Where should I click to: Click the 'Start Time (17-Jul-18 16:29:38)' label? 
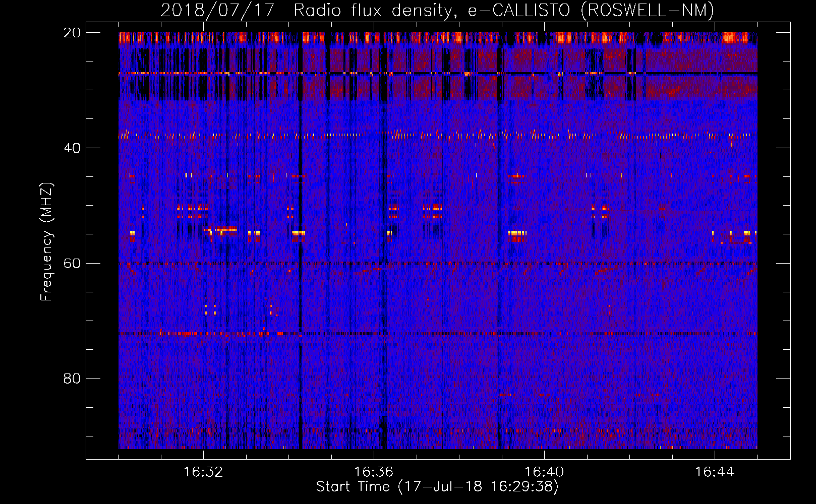tap(437, 487)
